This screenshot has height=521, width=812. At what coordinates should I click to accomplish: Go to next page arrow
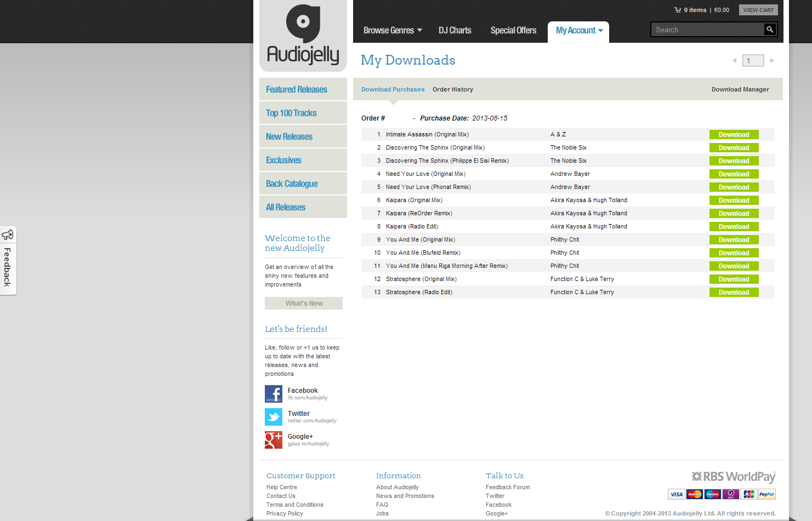pos(772,61)
